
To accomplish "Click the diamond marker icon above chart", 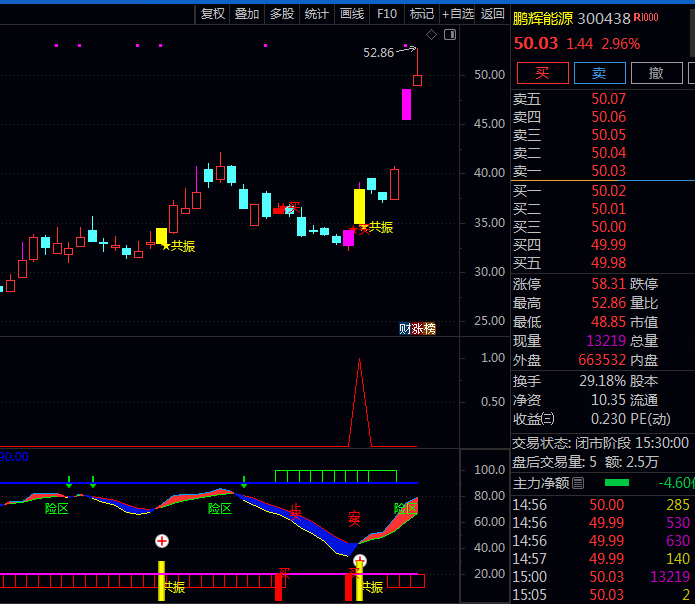I will click(x=431, y=35).
